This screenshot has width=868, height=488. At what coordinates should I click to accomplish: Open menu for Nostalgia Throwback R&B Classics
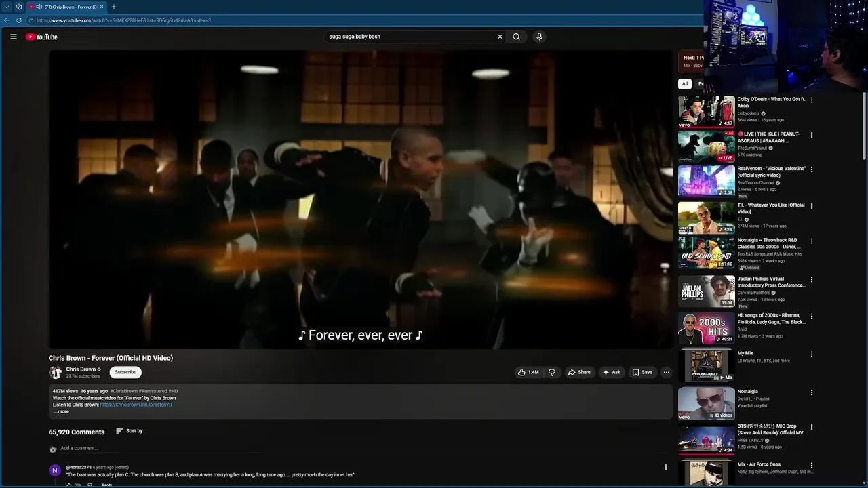(812, 241)
